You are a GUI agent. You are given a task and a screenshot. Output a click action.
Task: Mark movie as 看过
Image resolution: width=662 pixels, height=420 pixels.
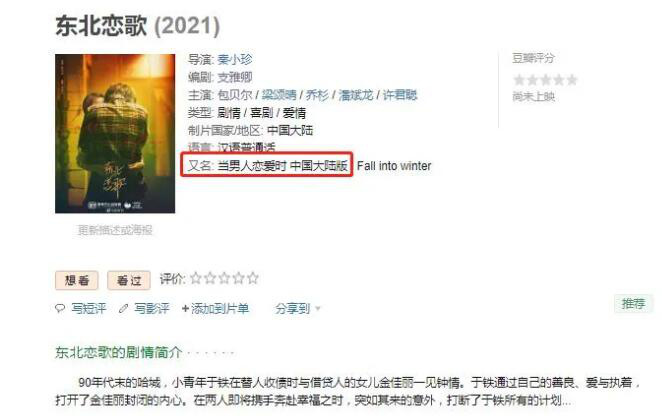point(129,280)
